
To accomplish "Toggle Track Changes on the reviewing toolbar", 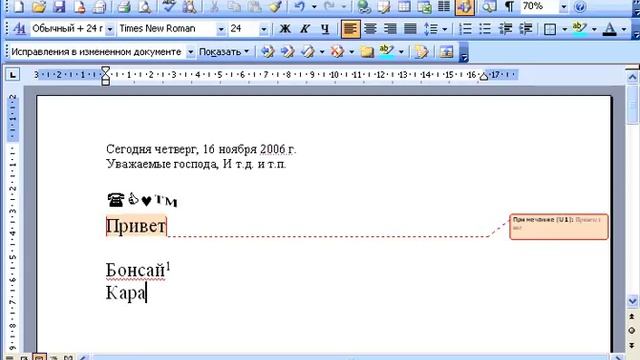I will [420, 51].
